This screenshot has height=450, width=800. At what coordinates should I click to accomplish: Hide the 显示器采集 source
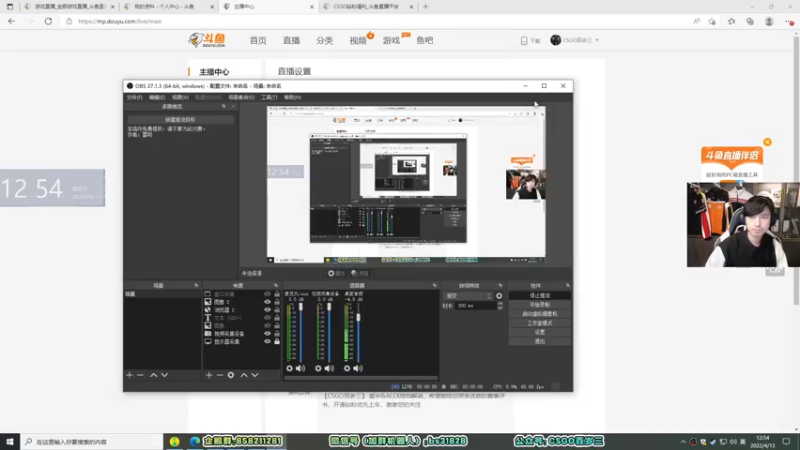[267, 341]
